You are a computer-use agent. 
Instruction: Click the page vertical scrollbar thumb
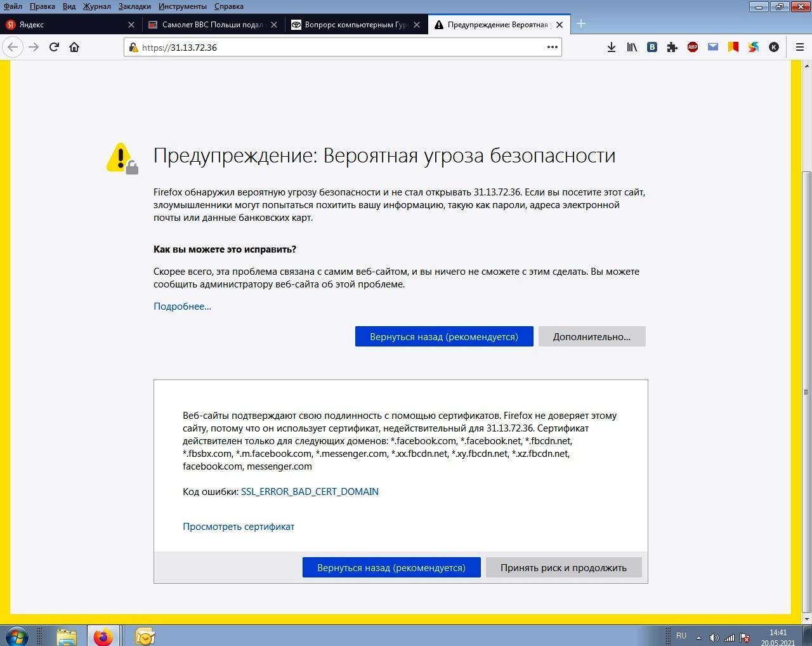click(807, 392)
